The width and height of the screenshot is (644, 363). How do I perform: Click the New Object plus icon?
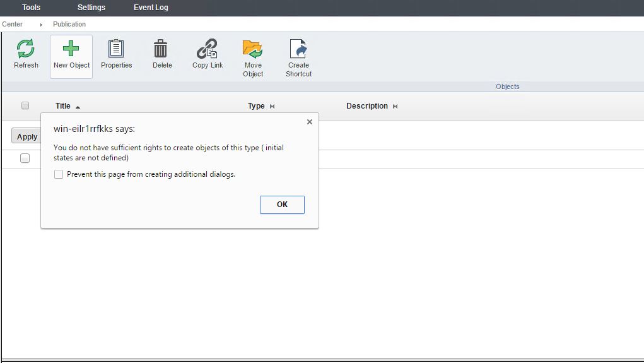[x=71, y=49]
